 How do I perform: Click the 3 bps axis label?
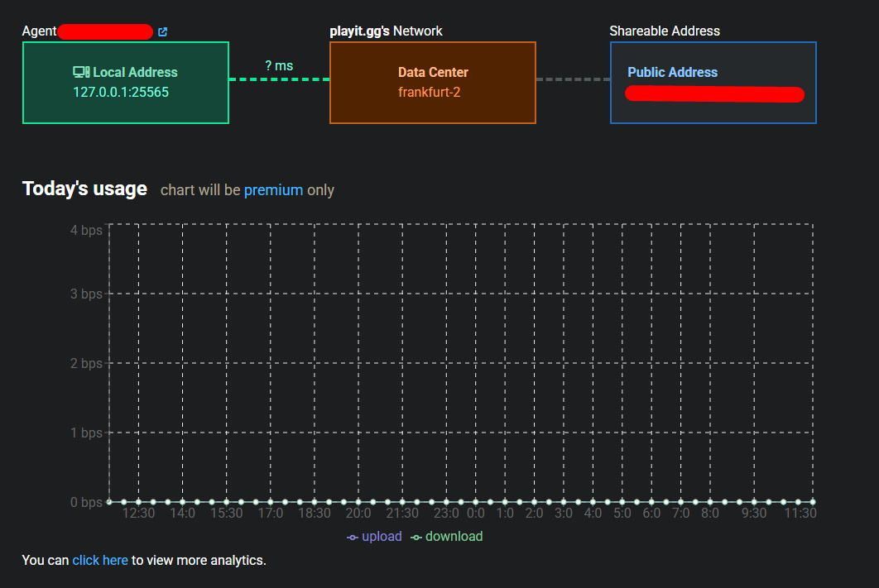coord(86,294)
